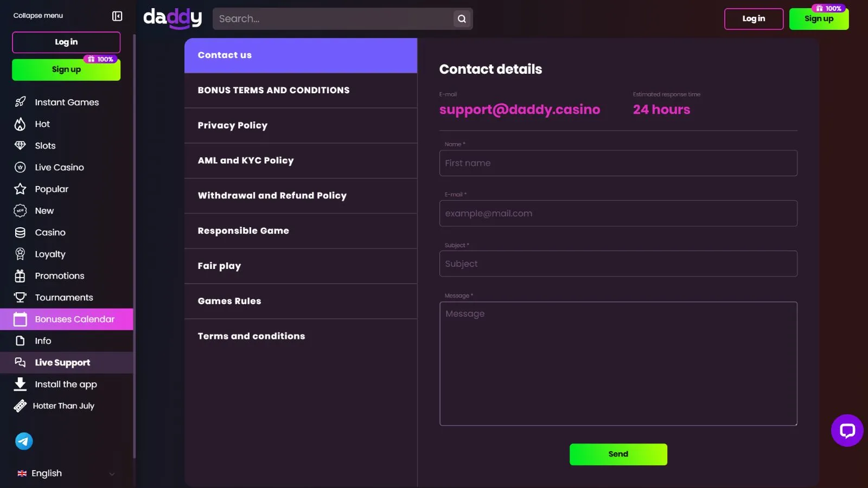Click the support@daddy.casino email link

(x=519, y=110)
